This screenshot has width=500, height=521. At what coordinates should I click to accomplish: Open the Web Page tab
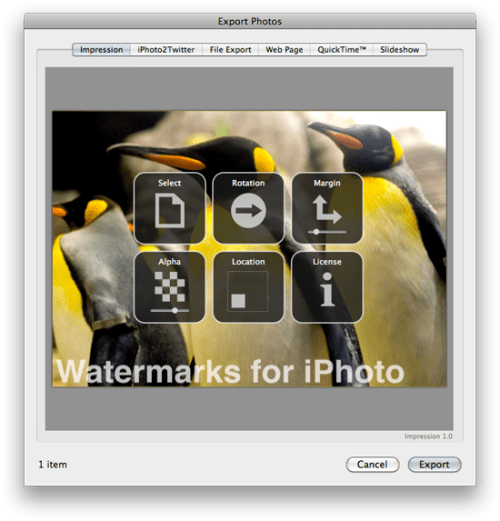[x=284, y=50]
